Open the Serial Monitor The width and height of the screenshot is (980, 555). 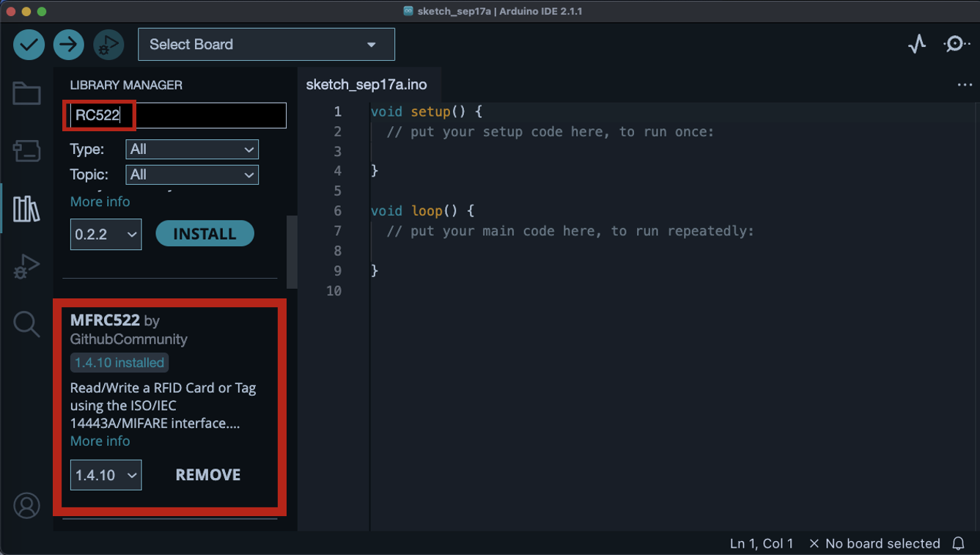tap(956, 44)
